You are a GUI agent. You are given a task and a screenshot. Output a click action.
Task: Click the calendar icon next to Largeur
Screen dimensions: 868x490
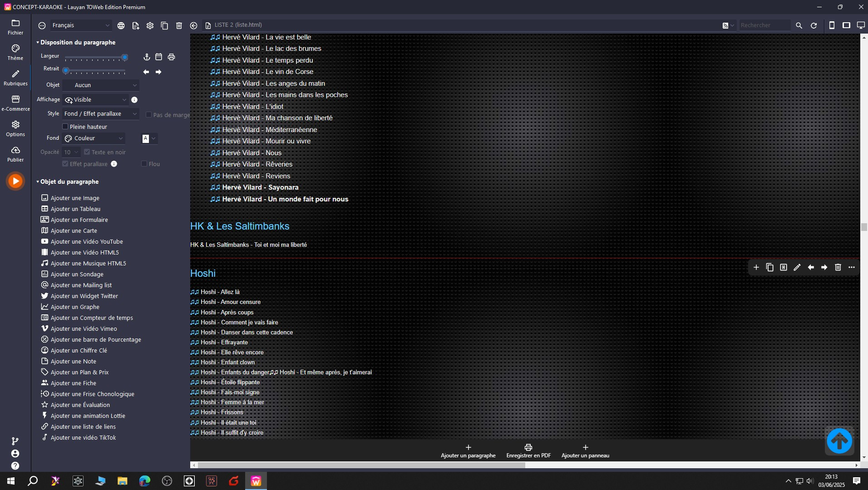[158, 57]
